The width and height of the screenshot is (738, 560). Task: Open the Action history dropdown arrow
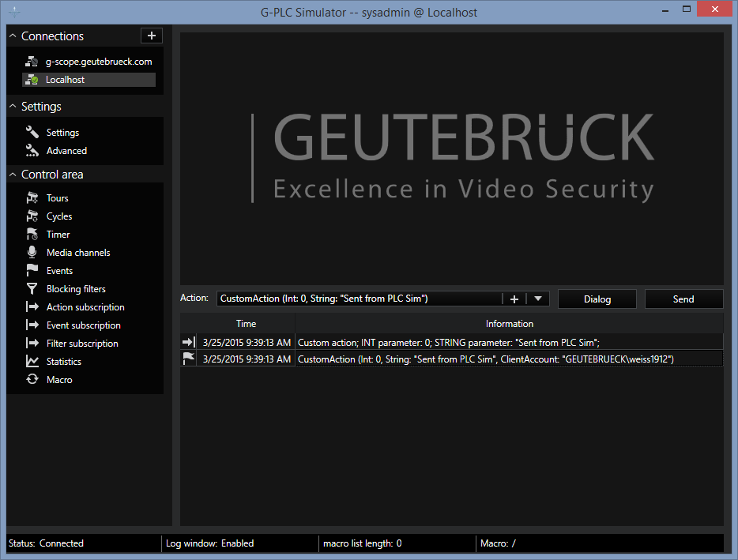[x=538, y=299]
